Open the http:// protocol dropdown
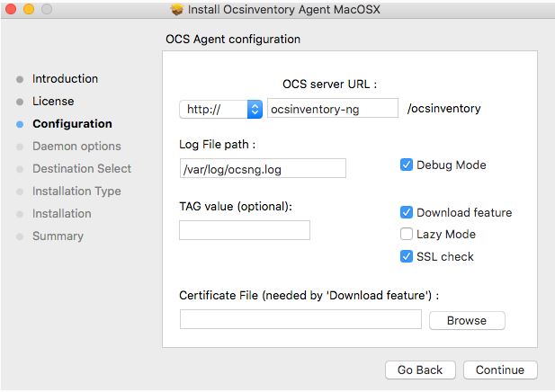 (220, 109)
